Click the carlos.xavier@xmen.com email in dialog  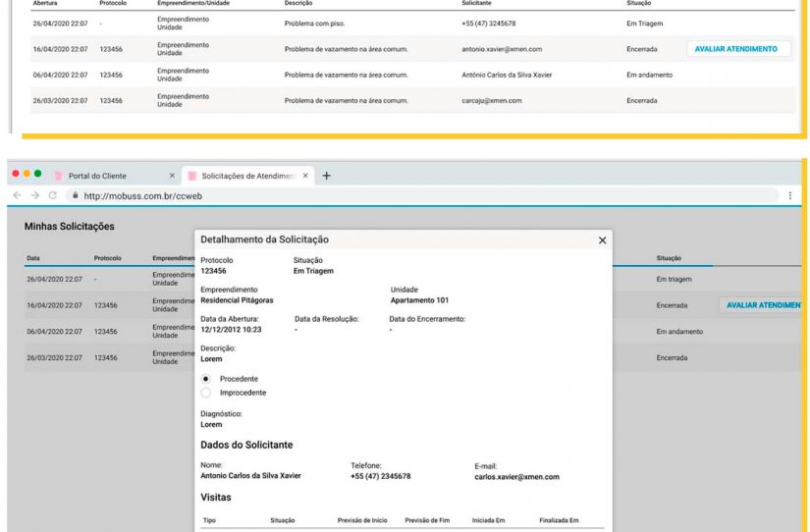517,477
